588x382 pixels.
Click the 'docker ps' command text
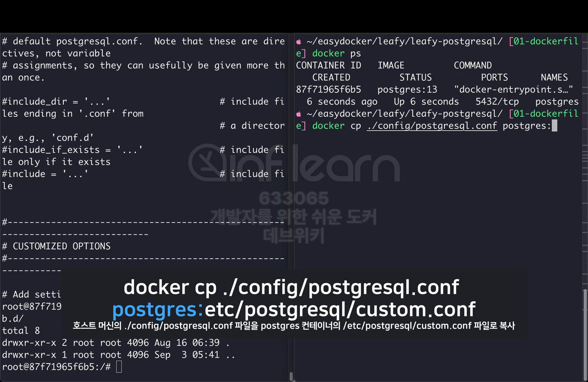pyautogui.click(x=336, y=53)
